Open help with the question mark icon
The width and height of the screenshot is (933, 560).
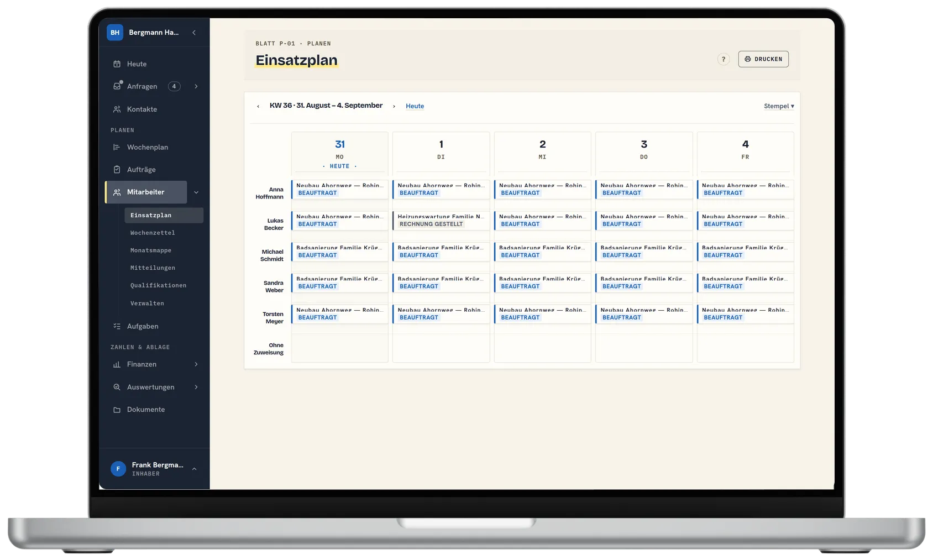(x=724, y=59)
